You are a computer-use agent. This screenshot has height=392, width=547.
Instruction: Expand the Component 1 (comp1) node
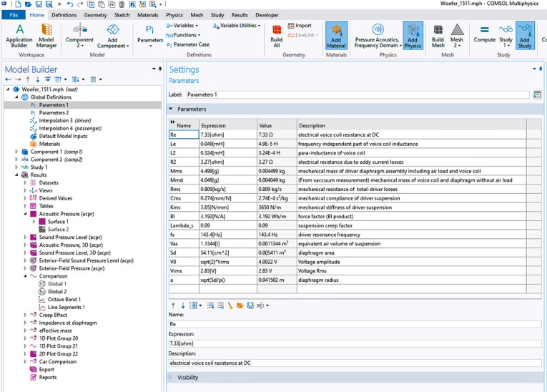point(16,152)
